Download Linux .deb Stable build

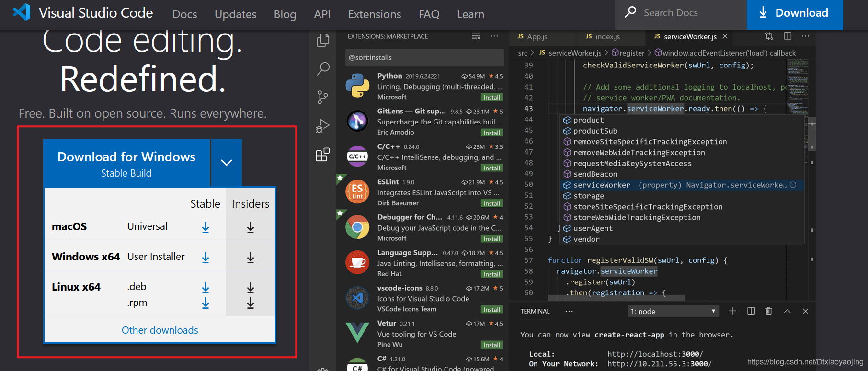(x=206, y=287)
